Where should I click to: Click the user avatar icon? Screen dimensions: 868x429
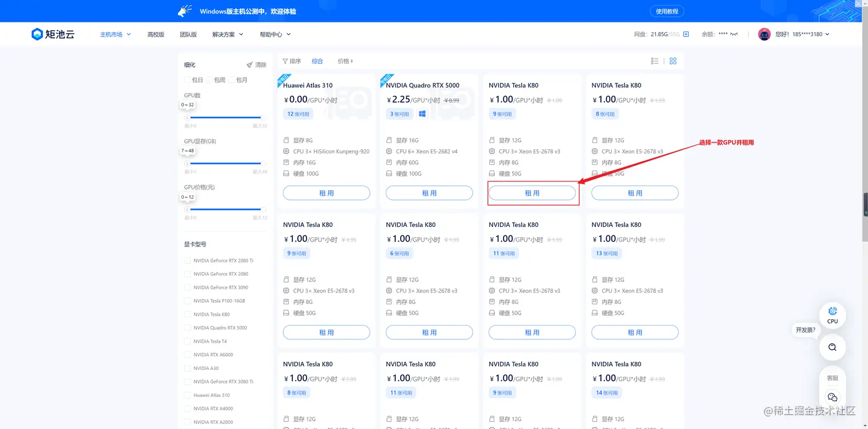click(x=764, y=34)
